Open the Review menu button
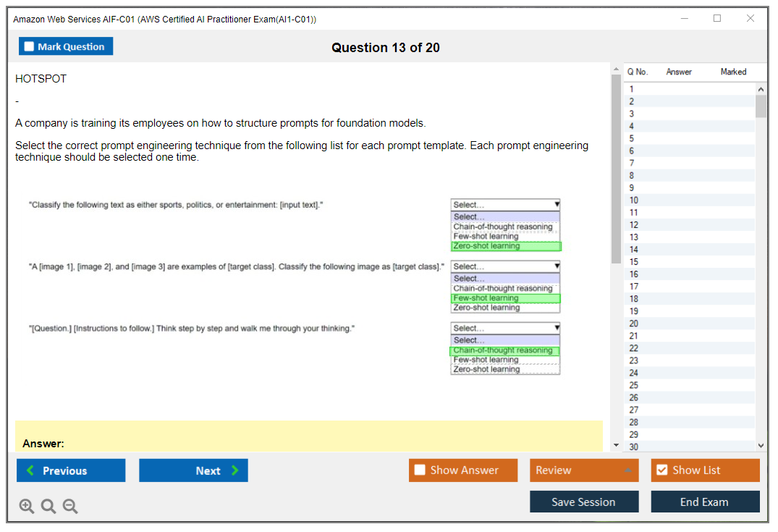778x532 pixels. click(x=584, y=470)
